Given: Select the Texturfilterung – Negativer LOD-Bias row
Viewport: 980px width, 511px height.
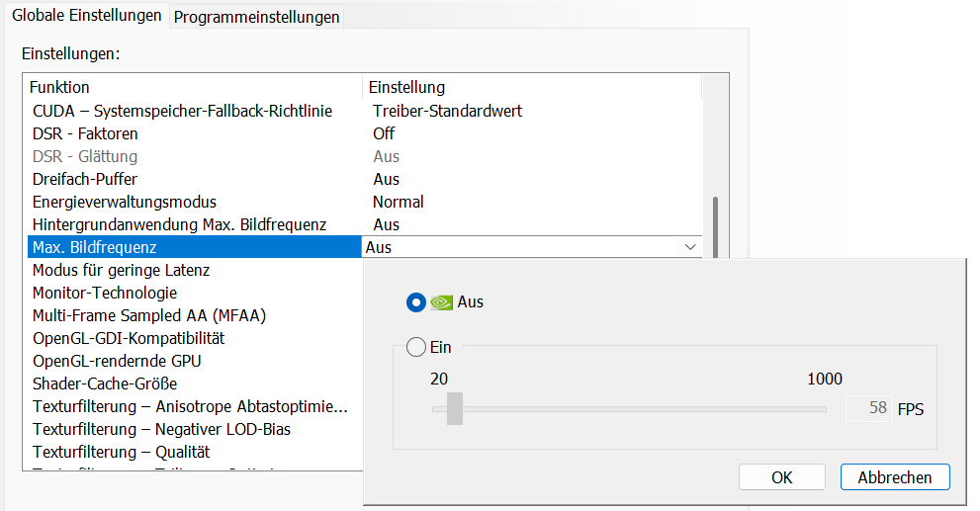Looking at the screenshot, I should (x=195, y=429).
